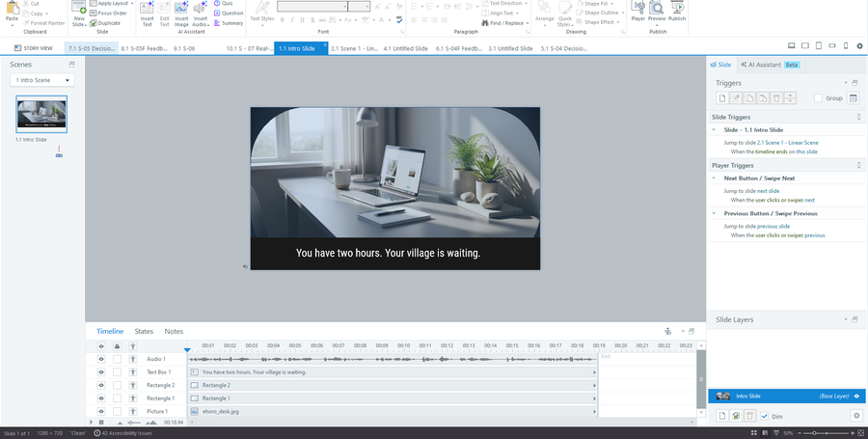Screen dimensions: 868x439
Task: Lock Text Box 1 on the timeline
Action: pos(117,372)
